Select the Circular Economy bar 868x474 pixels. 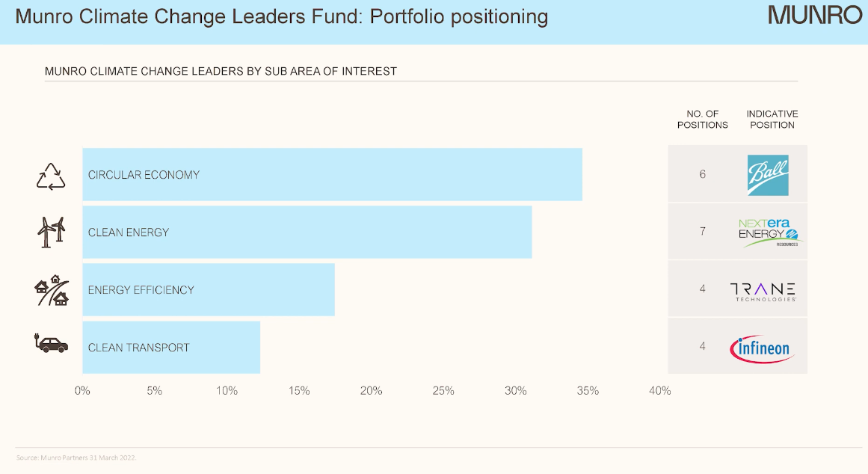pyautogui.click(x=332, y=175)
